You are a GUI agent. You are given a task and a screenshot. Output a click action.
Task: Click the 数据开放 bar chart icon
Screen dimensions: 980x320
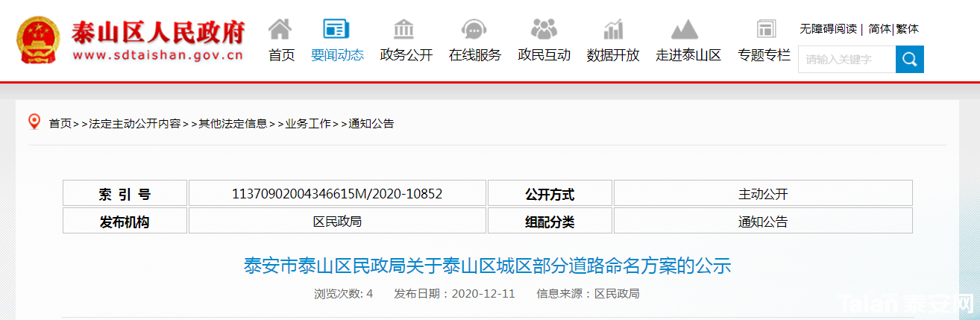click(613, 29)
